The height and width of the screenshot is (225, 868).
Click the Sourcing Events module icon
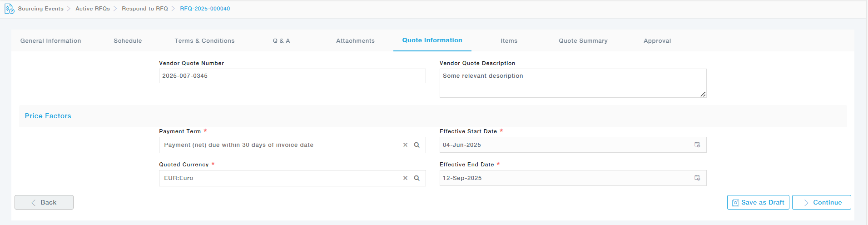click(9, 9)
